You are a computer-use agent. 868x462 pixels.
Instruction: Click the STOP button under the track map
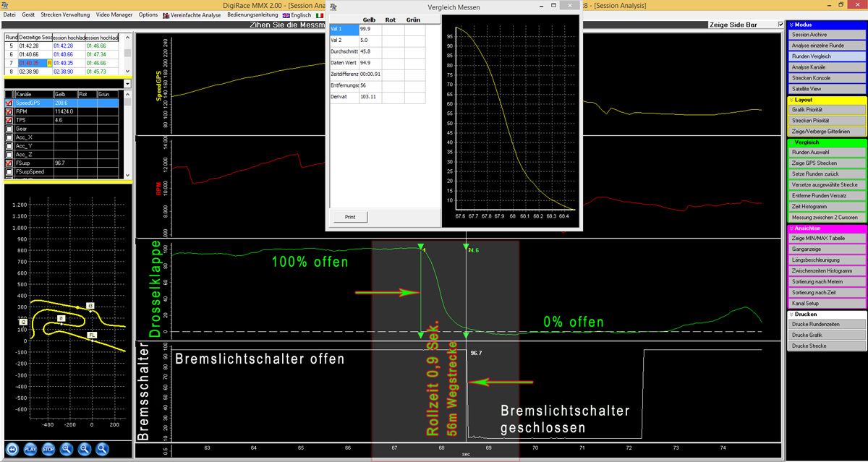coord(48,449)
